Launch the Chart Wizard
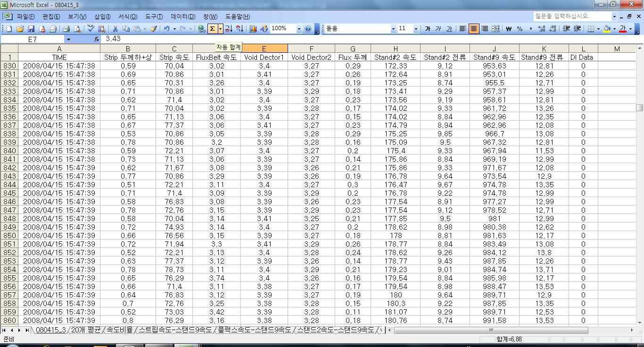Image resolution: width=644 pixels, height=347 pixels. (x=253, y=29)
